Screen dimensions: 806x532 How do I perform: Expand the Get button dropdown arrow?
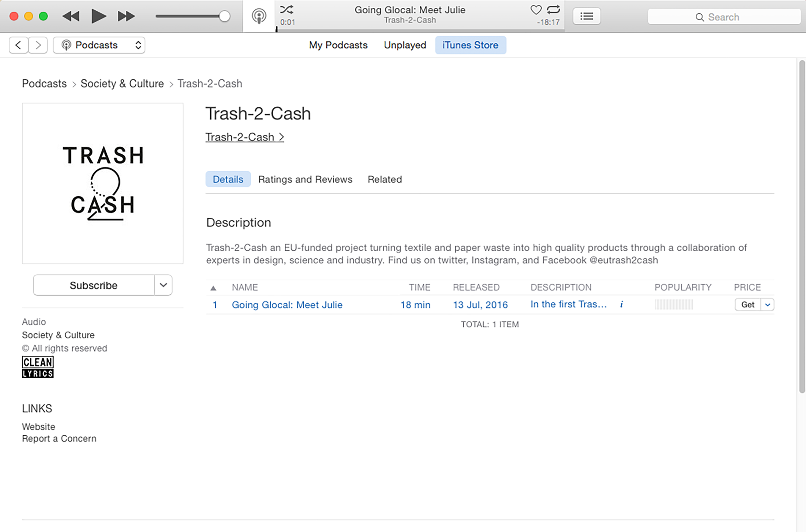tap(767, 304)
